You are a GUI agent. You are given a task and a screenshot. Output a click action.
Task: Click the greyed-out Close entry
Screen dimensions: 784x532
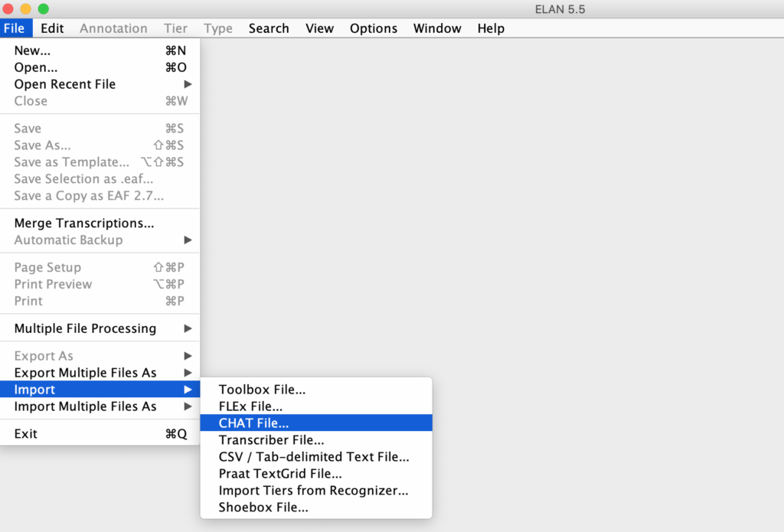tap(100, 101)
